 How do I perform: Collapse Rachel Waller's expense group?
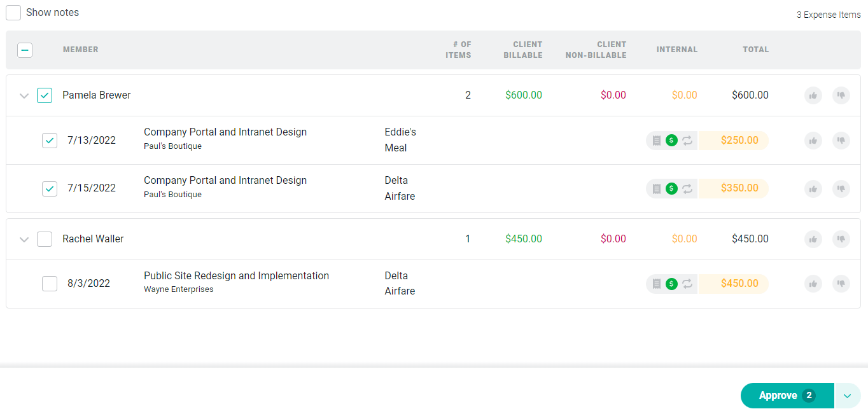pyautogui.click(x=24, y=240)
